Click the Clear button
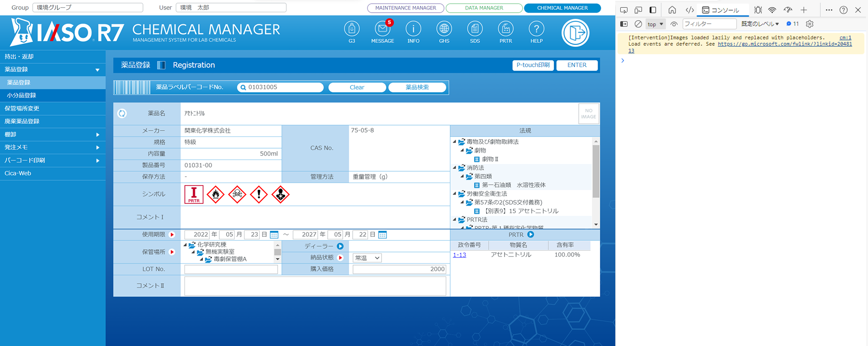Image resolution: width=868 pixels, height=346 pixels. pyautogui.click(x=357, y=87)
